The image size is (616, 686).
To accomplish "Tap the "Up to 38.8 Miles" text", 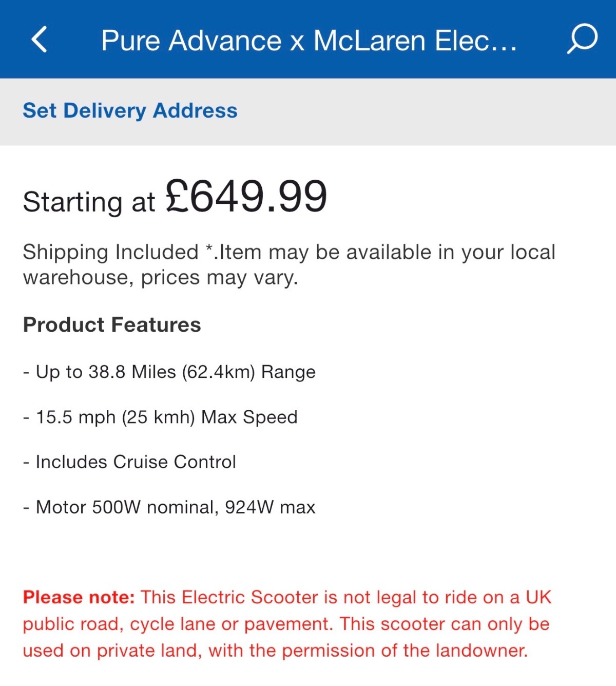I will (x=106, y=372).
